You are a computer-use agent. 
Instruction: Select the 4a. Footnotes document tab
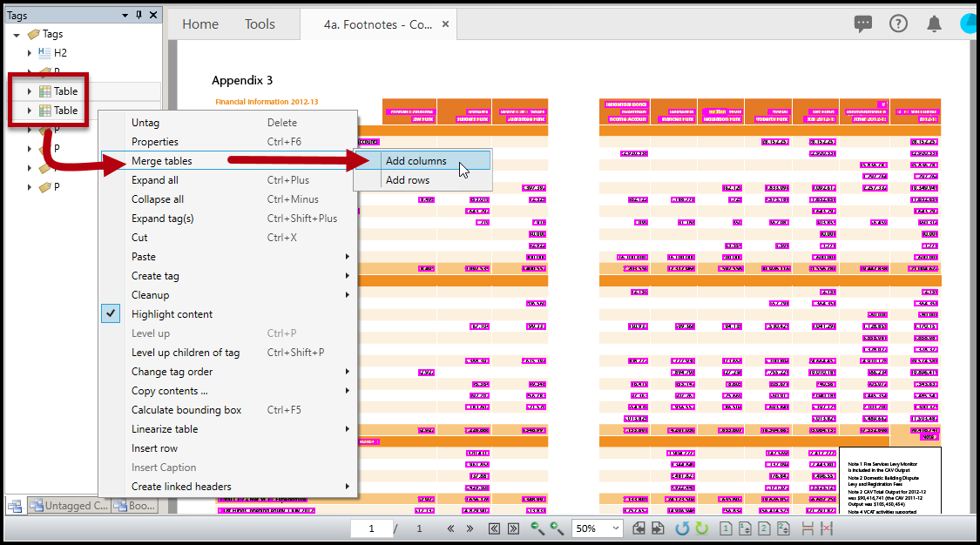click(377, 24)
